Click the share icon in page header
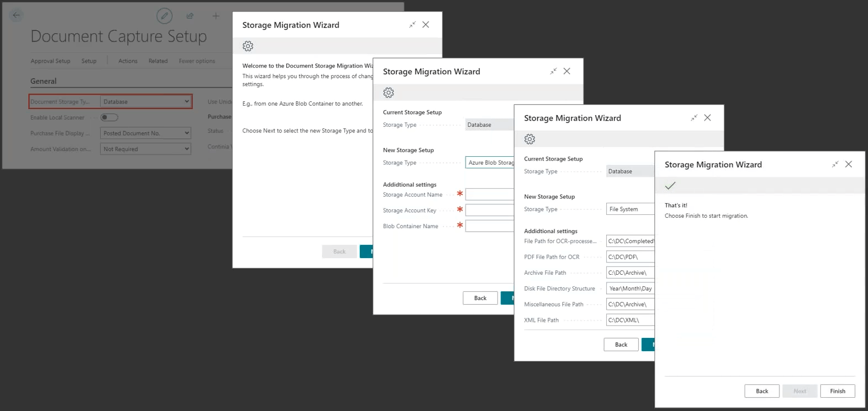 [190, 16]
